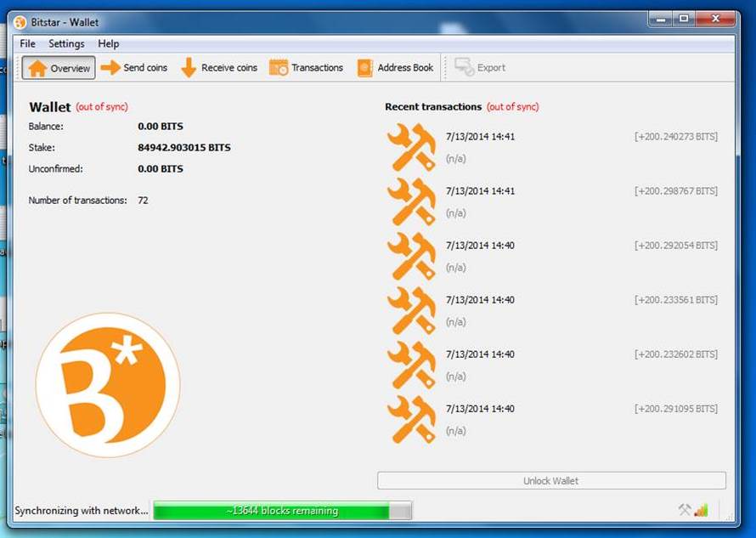Click the number of transactions value 72
Screen dimensions: 756x538
click(x=143, y=201)
